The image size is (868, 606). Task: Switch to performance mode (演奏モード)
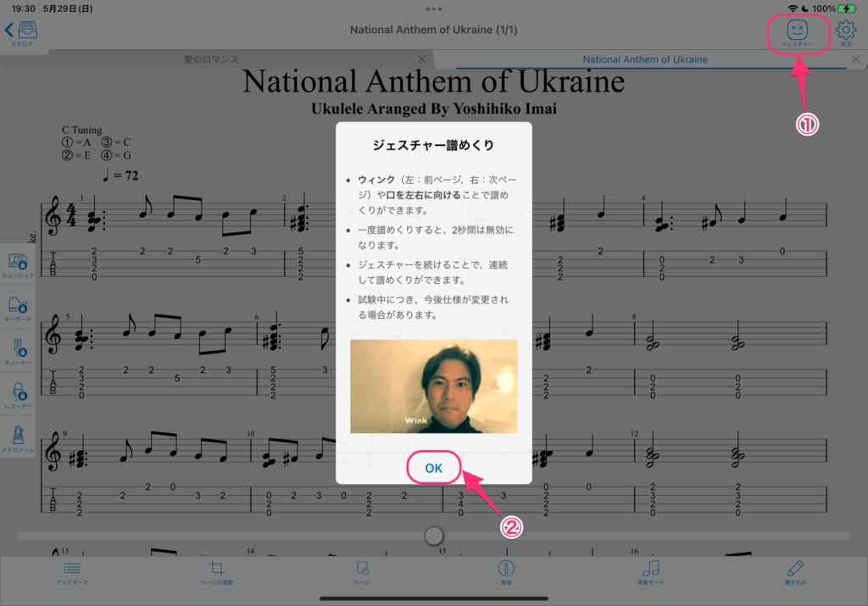tap(650, 572)
